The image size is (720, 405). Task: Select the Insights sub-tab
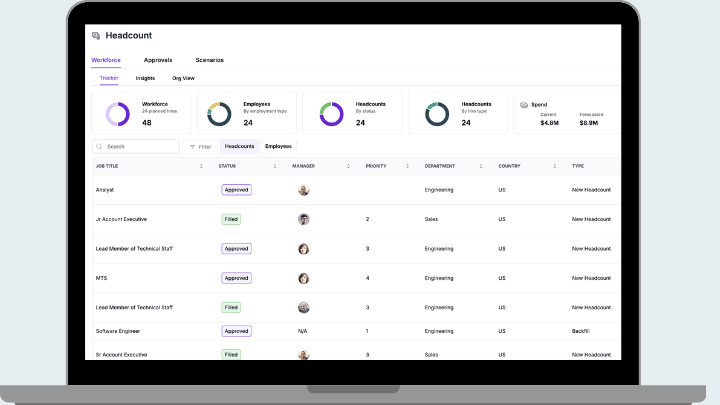point(145,77)
